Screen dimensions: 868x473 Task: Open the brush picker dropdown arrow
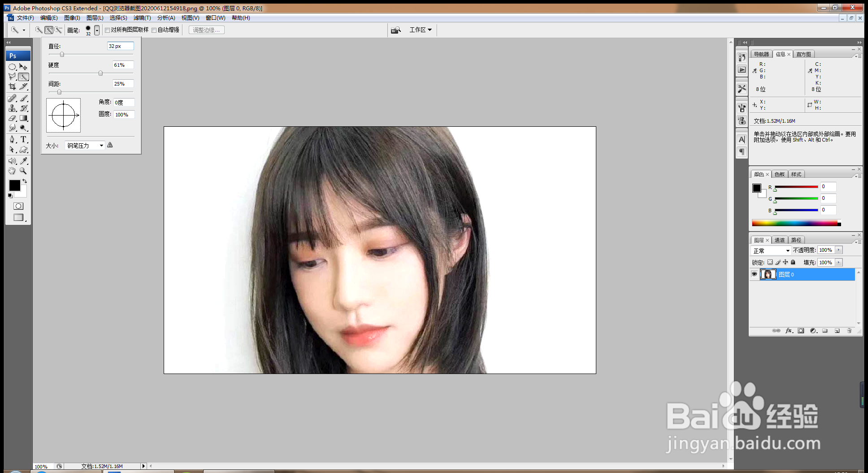(97, 30)
